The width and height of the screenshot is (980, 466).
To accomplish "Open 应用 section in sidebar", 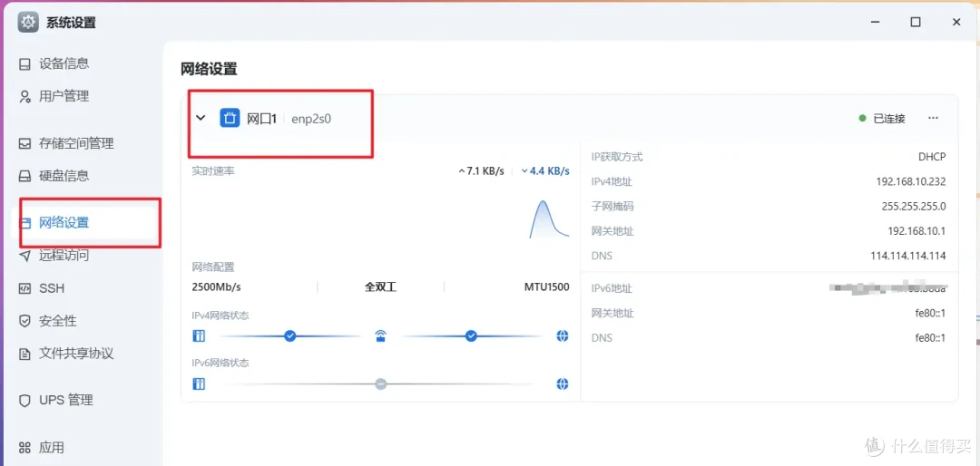I will click(51, 448).
